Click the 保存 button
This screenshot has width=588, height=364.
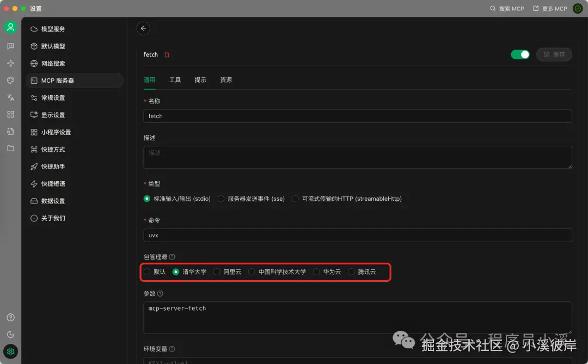pyautogui.click(x=554, y=55)
